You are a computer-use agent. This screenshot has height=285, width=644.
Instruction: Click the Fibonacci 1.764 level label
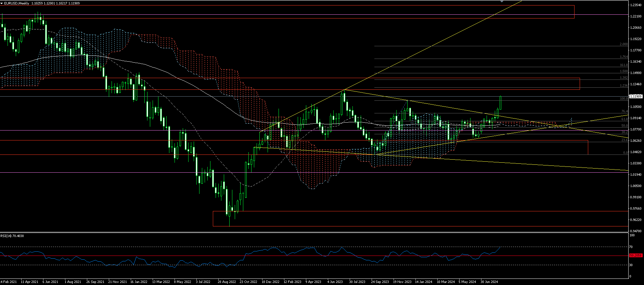coord(624,57)
